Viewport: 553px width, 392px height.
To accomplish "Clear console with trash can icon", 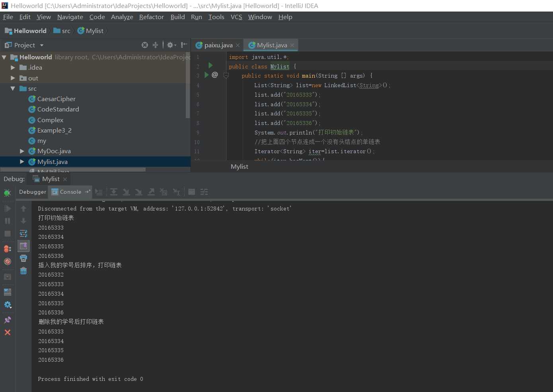I will coord(23,271).
